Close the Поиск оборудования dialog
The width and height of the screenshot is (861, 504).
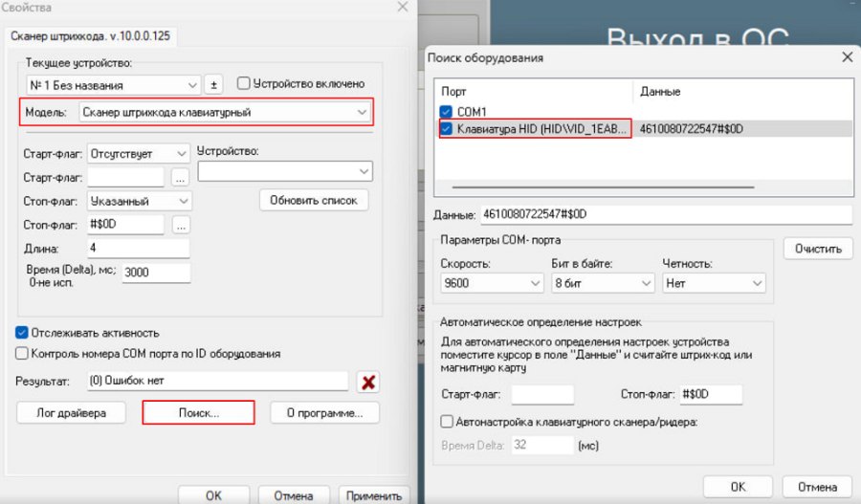(x=848, y=56)
